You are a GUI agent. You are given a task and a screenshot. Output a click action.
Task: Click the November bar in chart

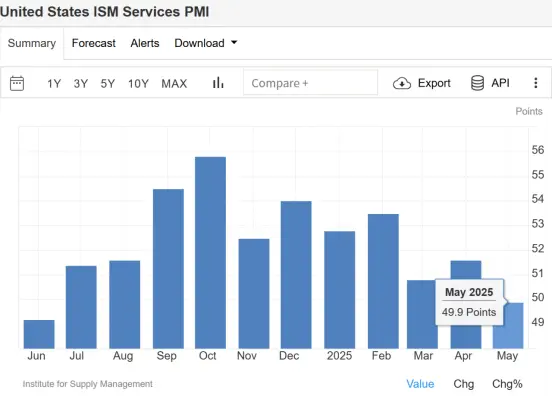[x=254, y=294]
